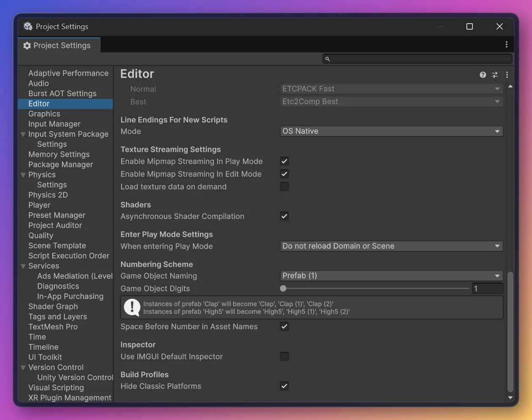Open XR Plugin Management
Viewport: 532px width, 420px height.
[x=70, y=398]
